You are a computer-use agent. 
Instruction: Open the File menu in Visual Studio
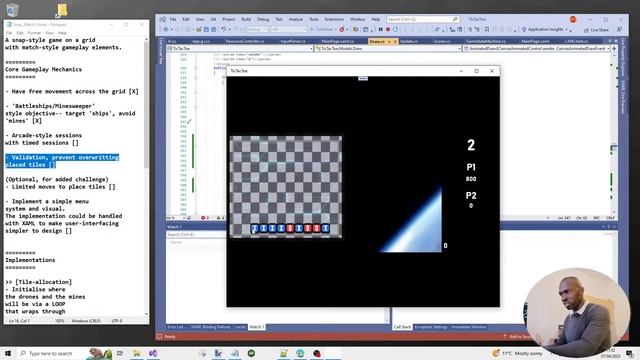click(x=173, y=19)
